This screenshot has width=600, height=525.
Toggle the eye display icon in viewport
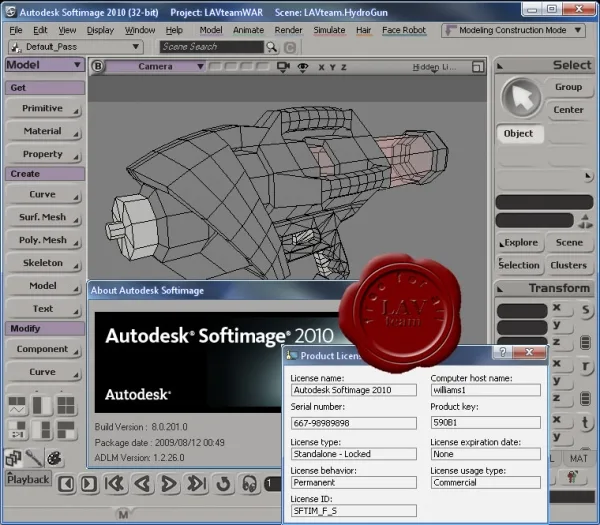303,67
